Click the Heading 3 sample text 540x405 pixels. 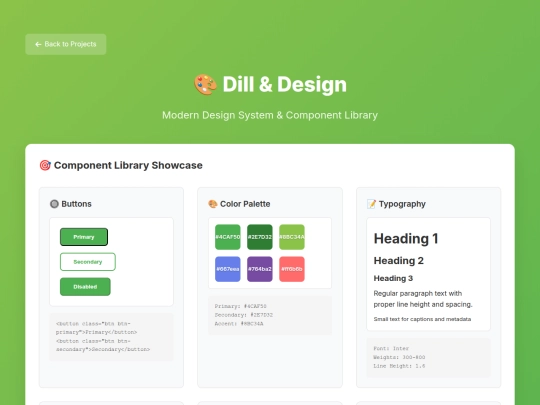coord(393,278)
